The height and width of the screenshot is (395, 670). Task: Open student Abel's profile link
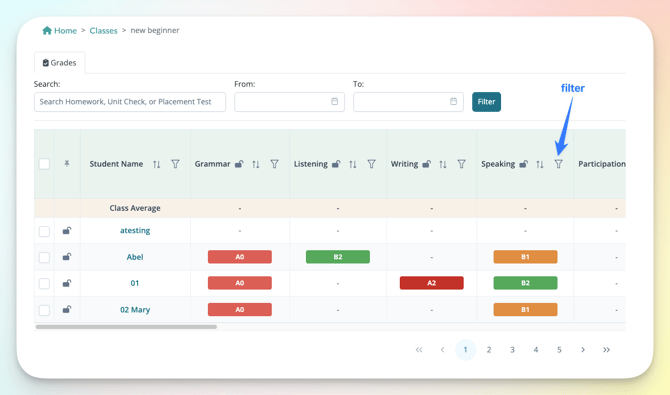[135, 257]
